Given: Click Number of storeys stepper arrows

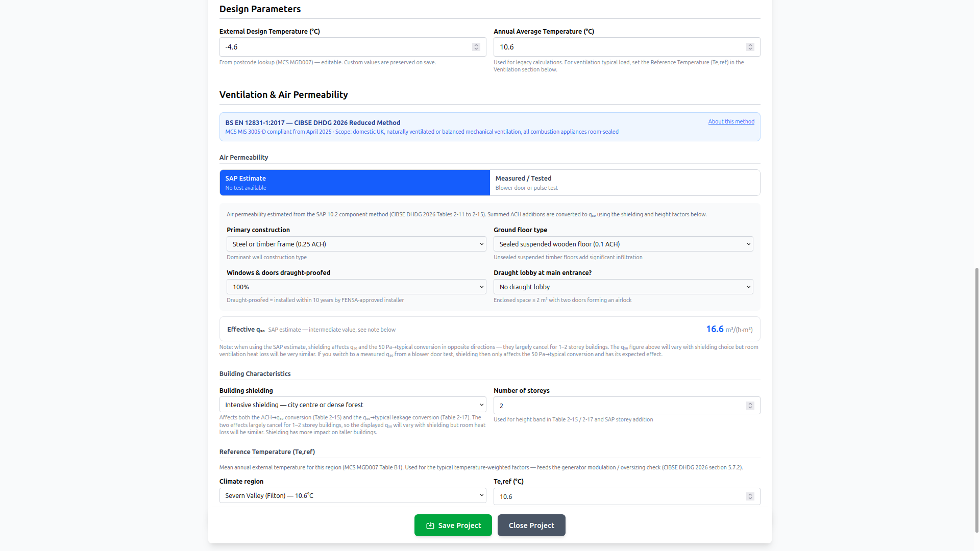Looking at the screenshot, I should click(x=750, y=406).
